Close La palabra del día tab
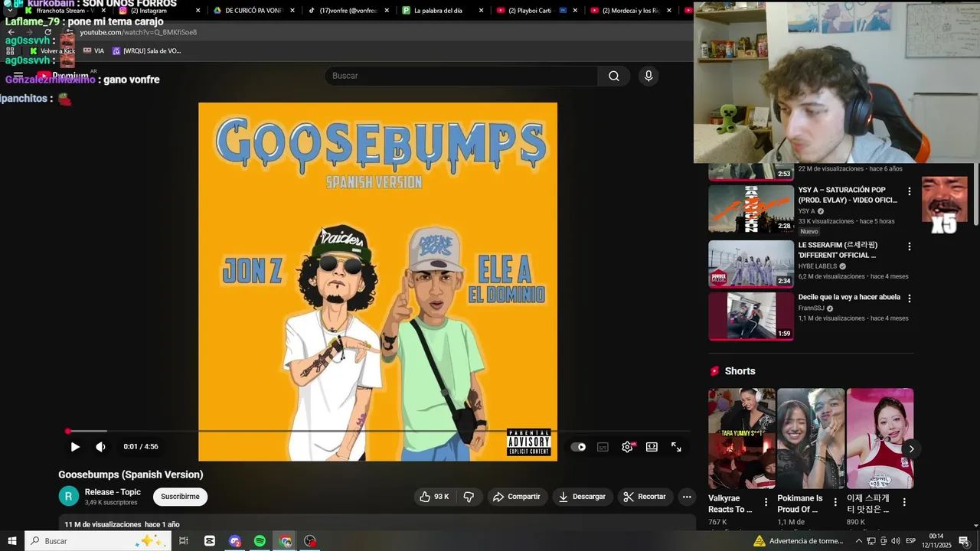980x551 pixels. pos(482,11)
